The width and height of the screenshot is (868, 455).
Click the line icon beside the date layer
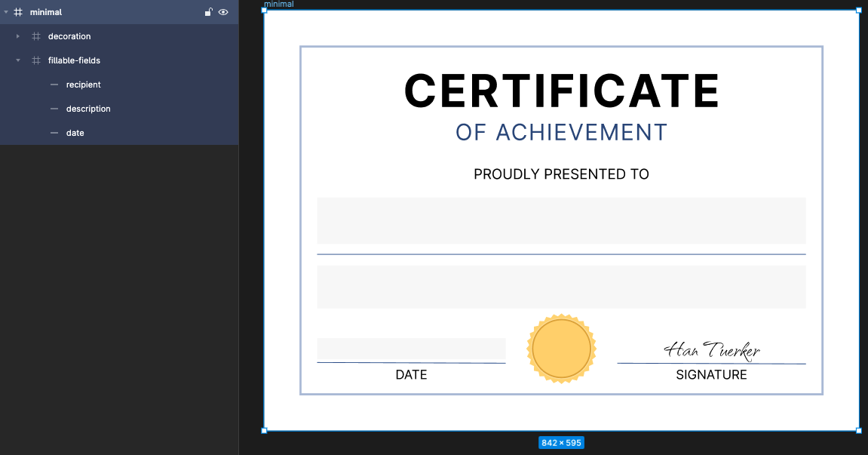point(54,133)
